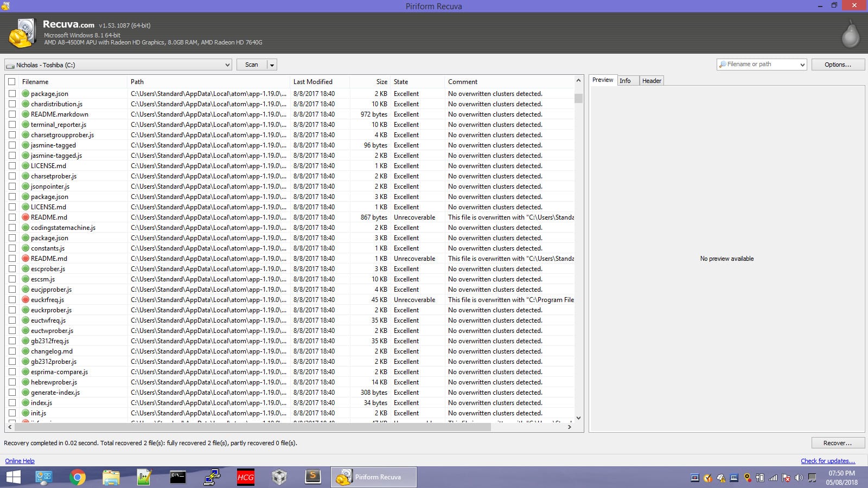Open the Check for updates link
Screen dimensions: 868x488
coord(827,461)
